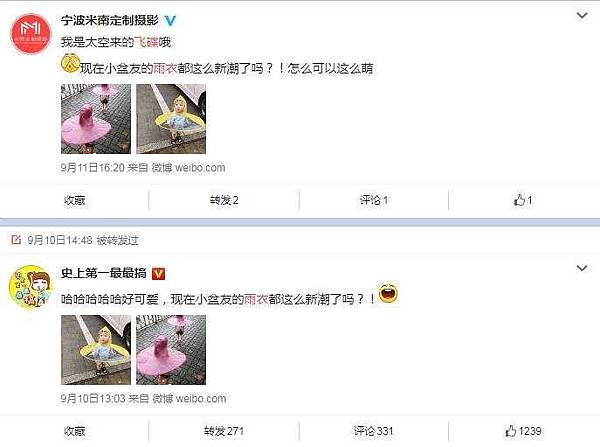Screen dimensions: 600x447
Task: Expand the first post's chevron options menu
Action: click(x=582, y=15)
